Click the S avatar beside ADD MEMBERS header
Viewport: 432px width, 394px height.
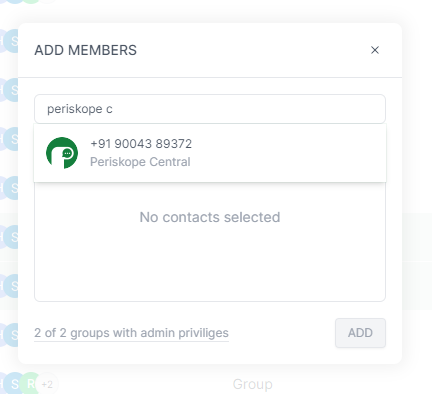pyautogui.click(x=12, y=41)
